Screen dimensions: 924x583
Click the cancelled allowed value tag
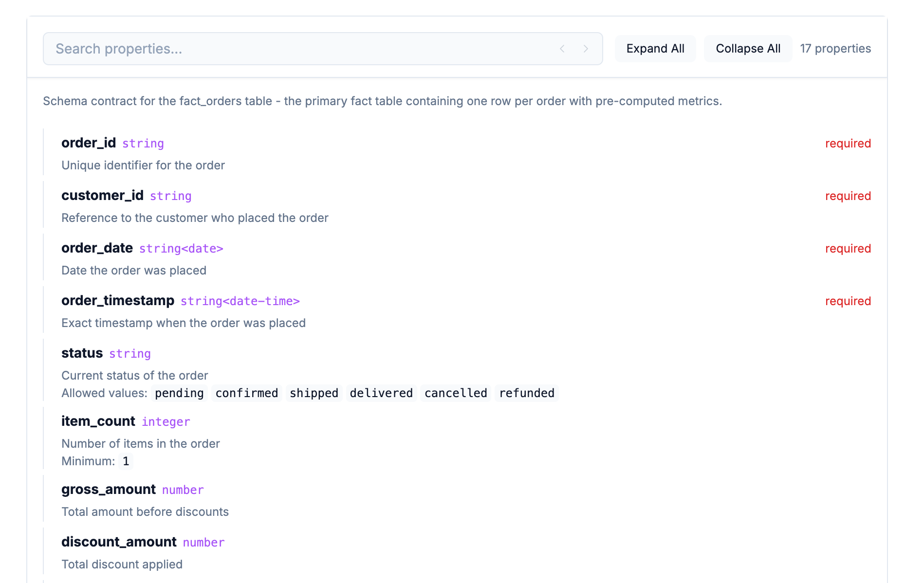tap(456, 393)
